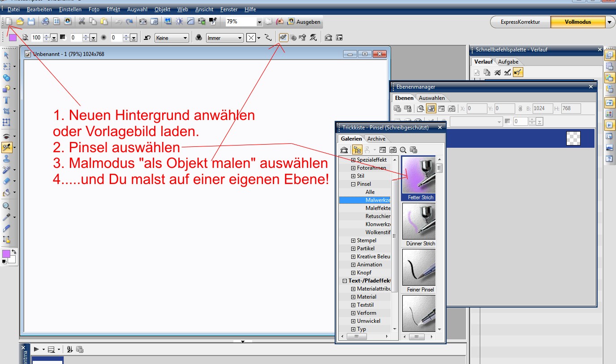616x364 pixels.
Task: Select the Eraser tool
Action: click(6, 181)
